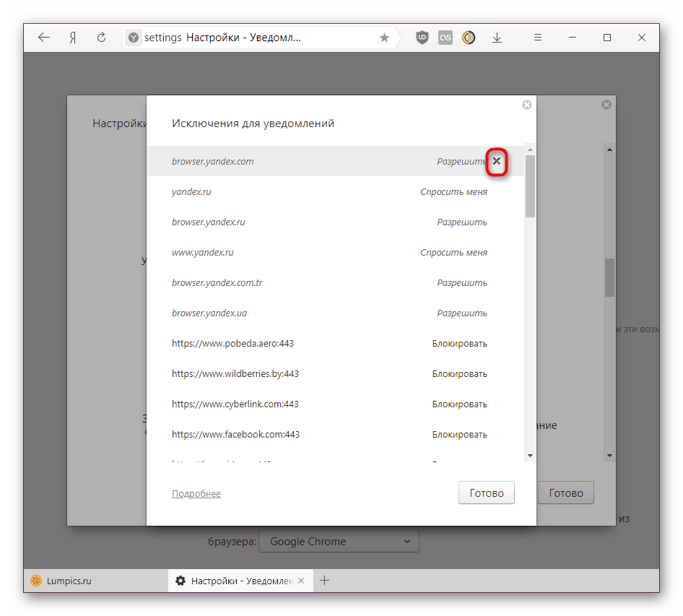
Task: Click background dialog scrollbar down arrow
Action: click(609, 456)
